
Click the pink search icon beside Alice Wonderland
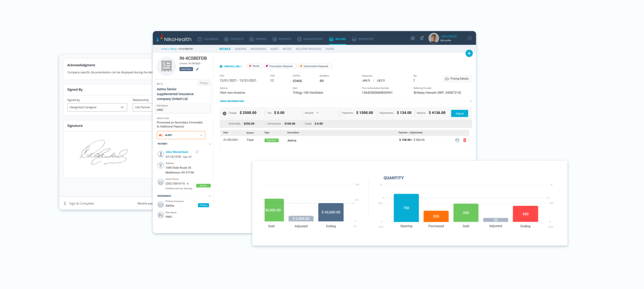197,152
